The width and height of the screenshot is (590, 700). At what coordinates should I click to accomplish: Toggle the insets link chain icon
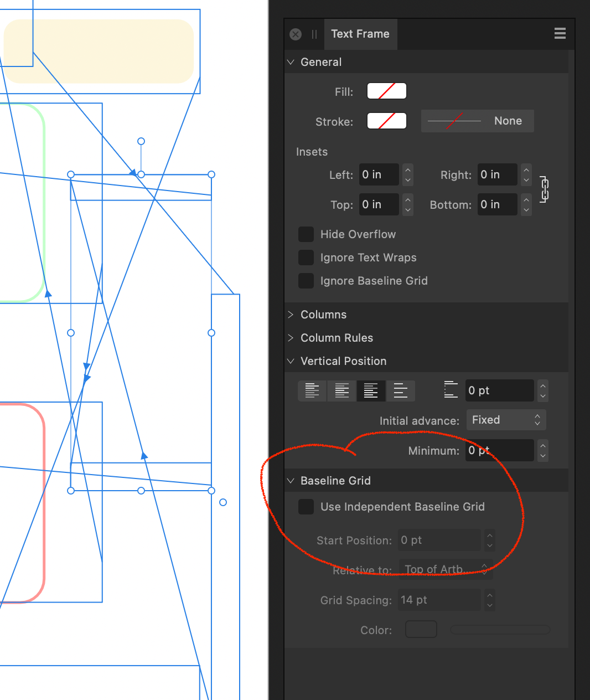[544, 189]
